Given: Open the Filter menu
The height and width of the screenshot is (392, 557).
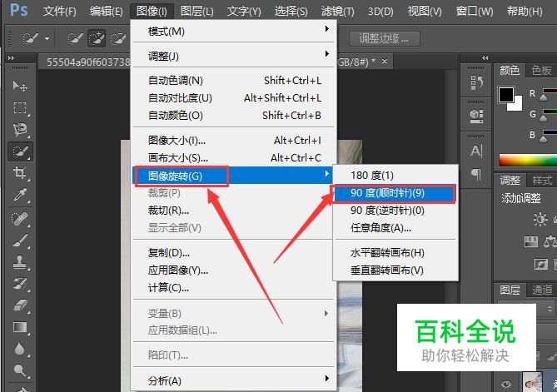Looking at the screenshot, I should pyautogui.click(x=337, y=12).
